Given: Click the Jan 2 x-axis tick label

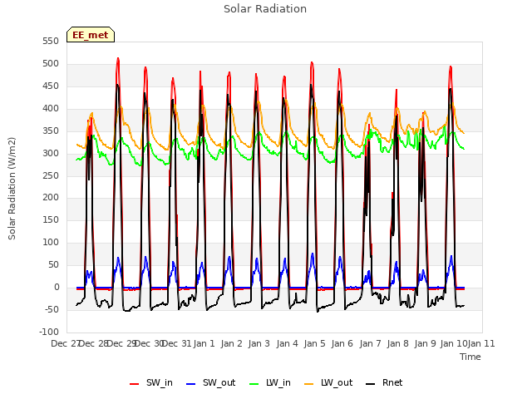Looking at the screenshot, I should [x=232, y=343].
